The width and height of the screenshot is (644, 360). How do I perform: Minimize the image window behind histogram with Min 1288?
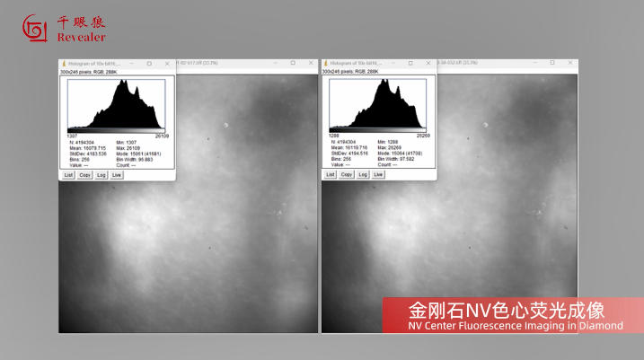coord(534,63)
